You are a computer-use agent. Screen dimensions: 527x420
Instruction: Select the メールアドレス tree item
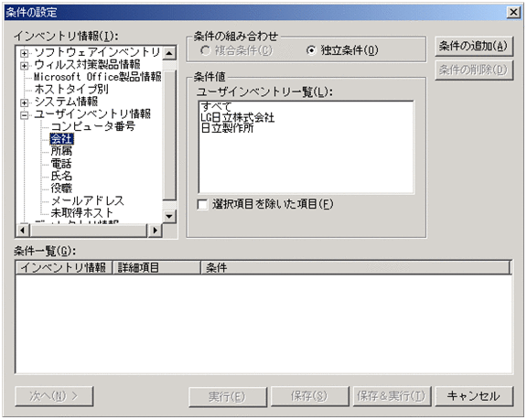click(x=88, y=200)
